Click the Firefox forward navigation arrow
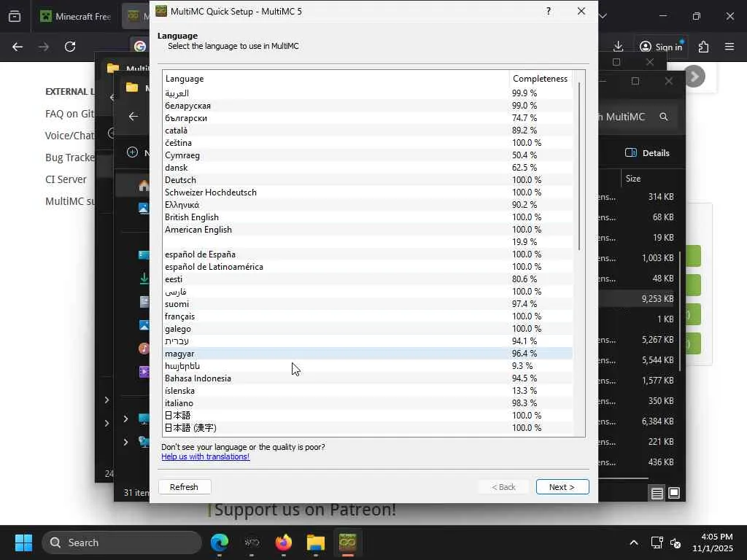 44,47
